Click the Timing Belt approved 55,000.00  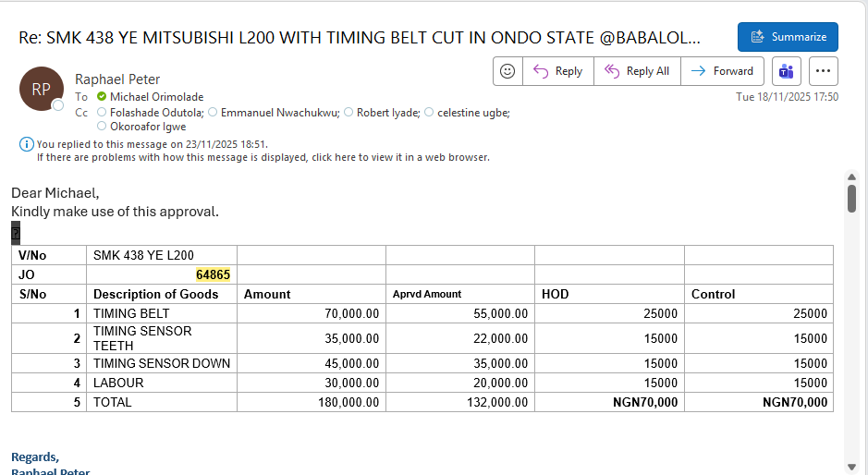tap(500, 314)
